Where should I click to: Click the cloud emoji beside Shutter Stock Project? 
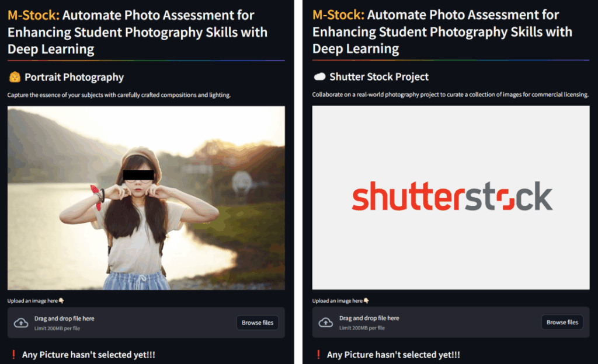tap(319, 77)
